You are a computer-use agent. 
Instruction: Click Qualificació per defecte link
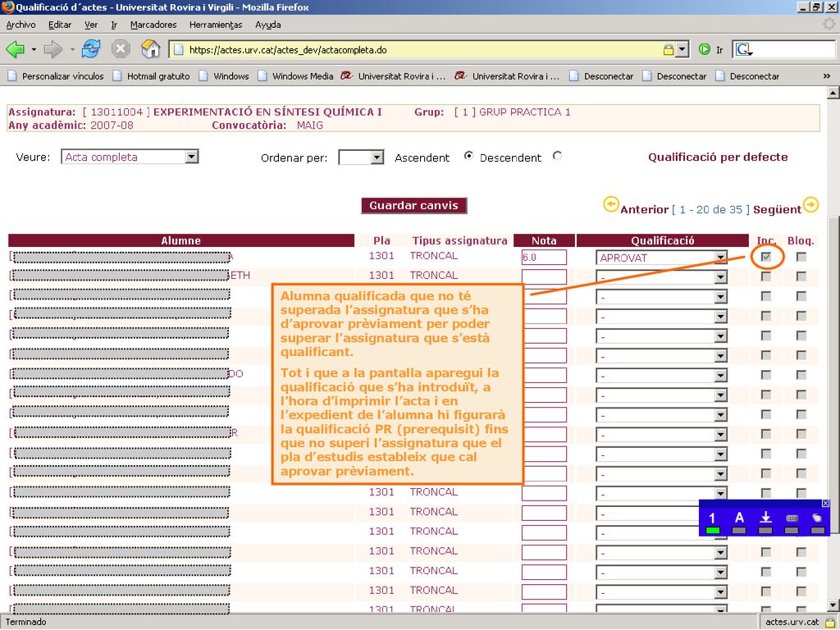tap(718, 157)
